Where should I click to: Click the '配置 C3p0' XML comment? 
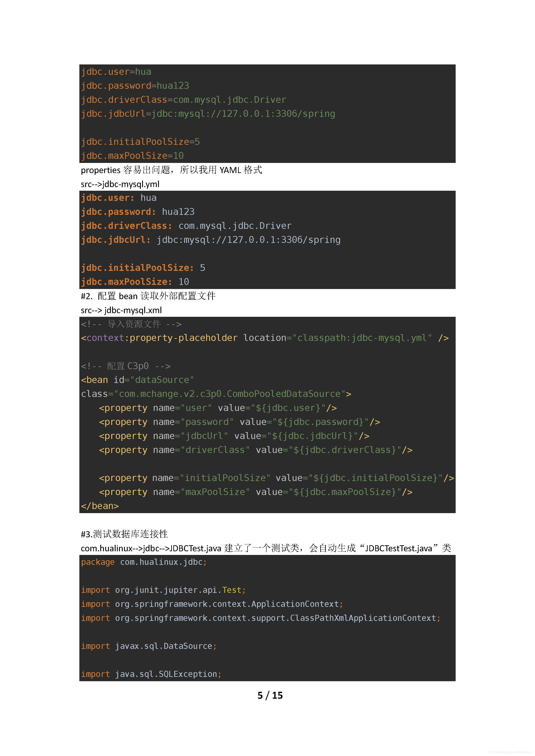tap(126, 366)
